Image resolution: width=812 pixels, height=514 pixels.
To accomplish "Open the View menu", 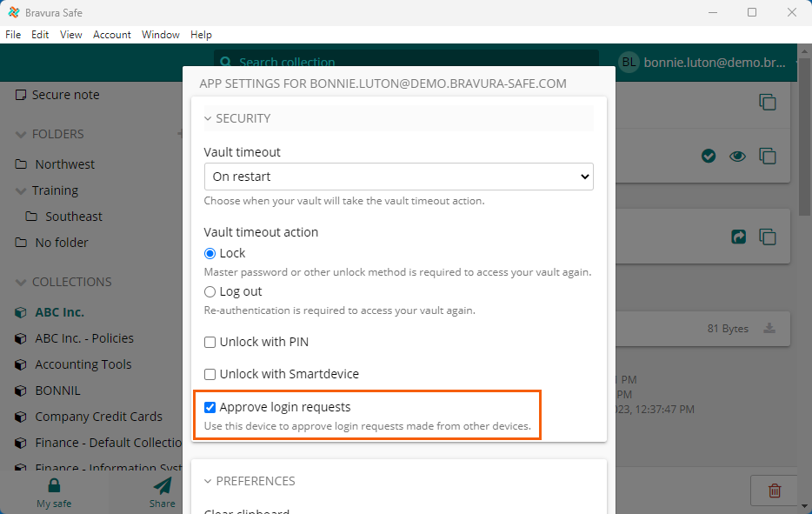I will coord(71,35).
